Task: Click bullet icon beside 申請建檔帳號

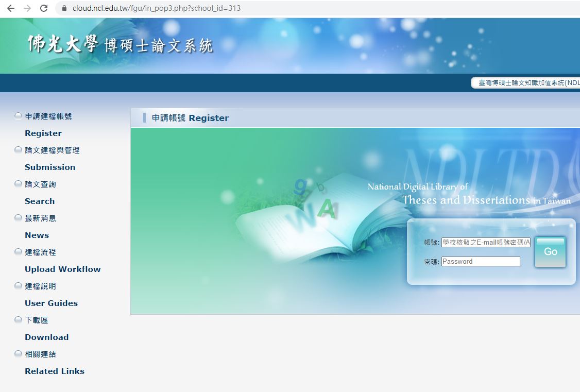Action: [x=18, y=116]
